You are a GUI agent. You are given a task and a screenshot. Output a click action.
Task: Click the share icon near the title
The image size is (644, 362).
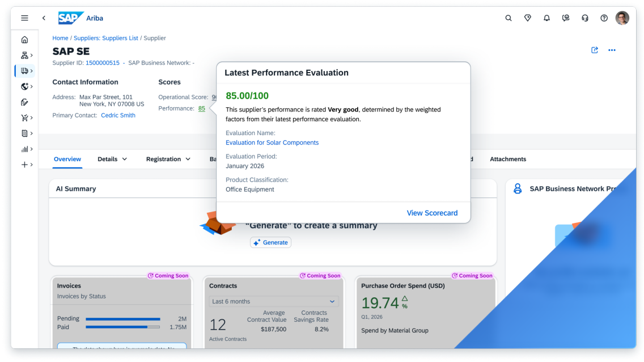(594, 50)
